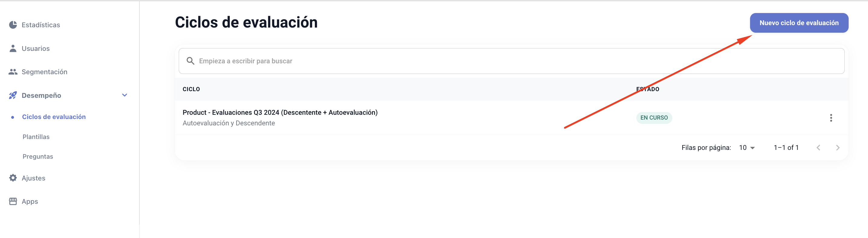Collapse the Desempeño menu chevron

[124, 95]
